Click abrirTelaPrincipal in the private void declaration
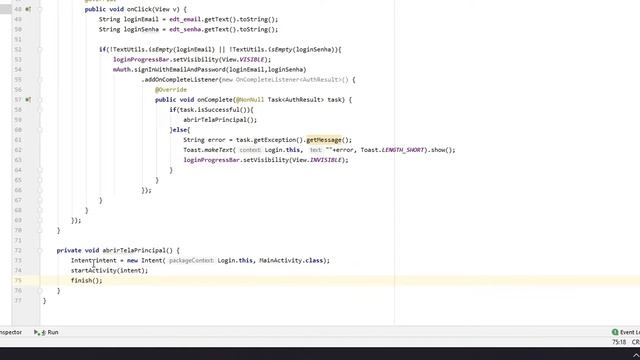 (x=134, y=250)
